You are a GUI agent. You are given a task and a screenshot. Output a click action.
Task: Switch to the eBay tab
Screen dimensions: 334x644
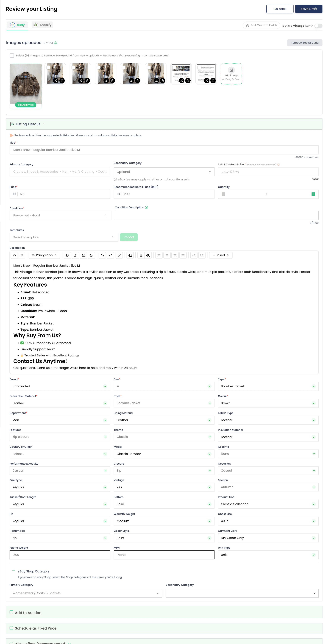point(17,25)
